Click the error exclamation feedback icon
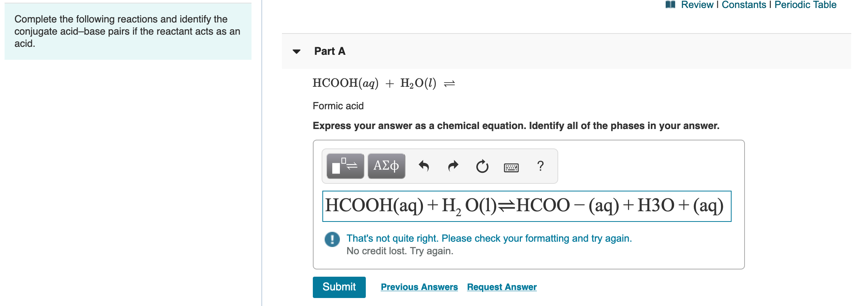Screen dimensions: 868x306 click(332, 239)
